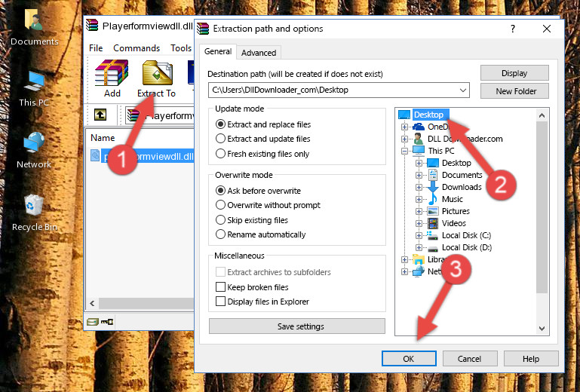Viewport: 580px width, 392px height.
Task: Click the drive icon in WinRAR status bar
Action: [x=93, y=322]
